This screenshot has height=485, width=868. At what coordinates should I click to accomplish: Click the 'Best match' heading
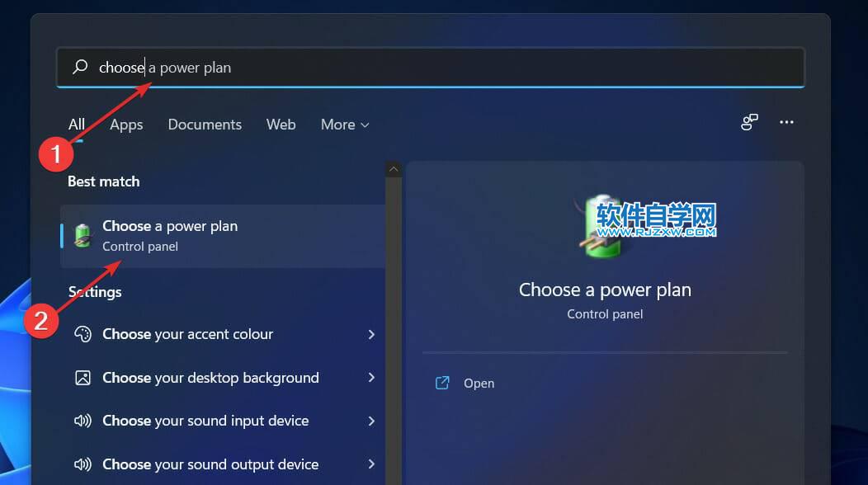tap(103, 181)
